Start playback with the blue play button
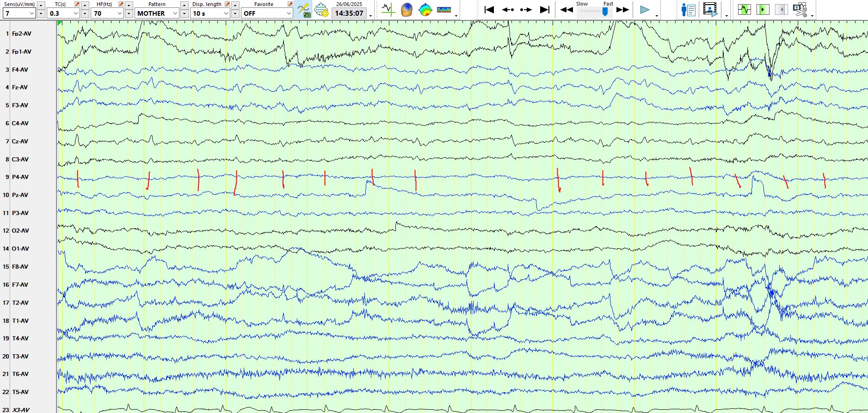Viewport: 868px width, 413px height. 645,10
